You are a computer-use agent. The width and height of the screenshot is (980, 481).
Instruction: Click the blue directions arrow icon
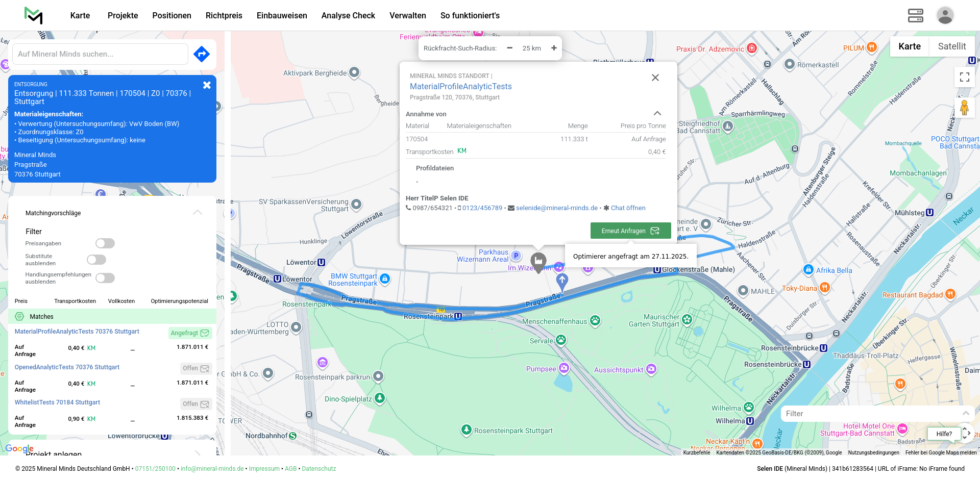click(x=202, y=54)
